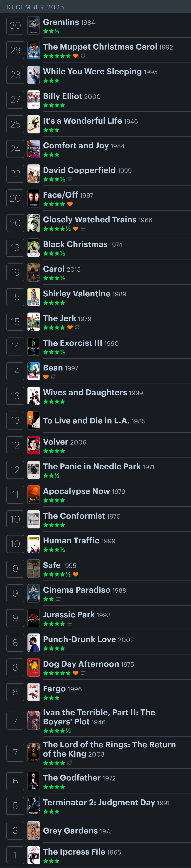This screenshot has width=191, height=868.
Task: Open the review icon for Jurassic Park
Action: [70, 624]
